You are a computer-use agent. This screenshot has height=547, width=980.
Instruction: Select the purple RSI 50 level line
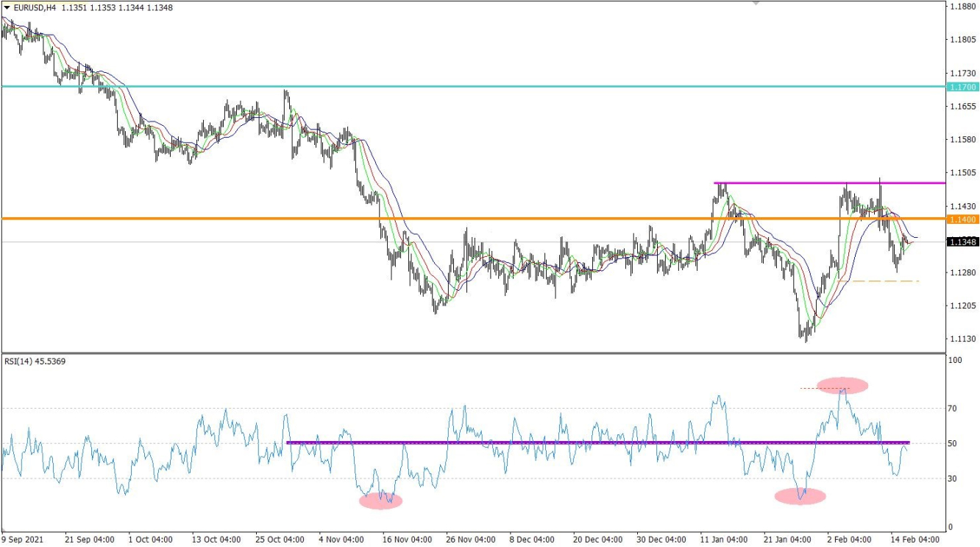(597, 442)
